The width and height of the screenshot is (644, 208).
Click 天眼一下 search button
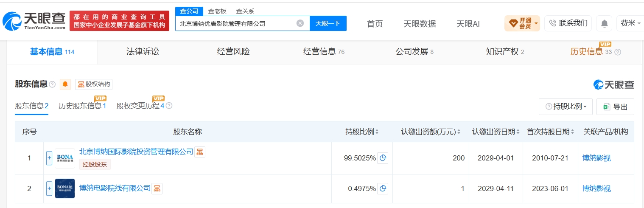pos(328,23)
